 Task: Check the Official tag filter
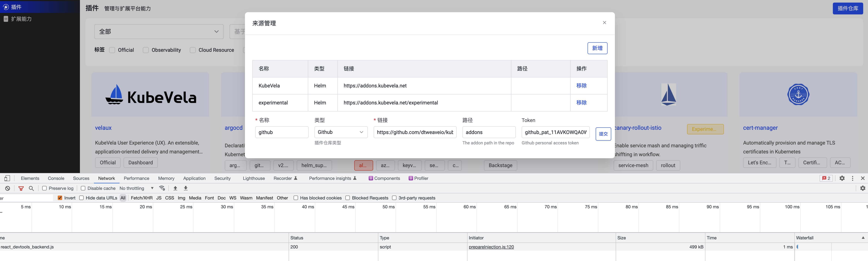[x=112, y=50]
